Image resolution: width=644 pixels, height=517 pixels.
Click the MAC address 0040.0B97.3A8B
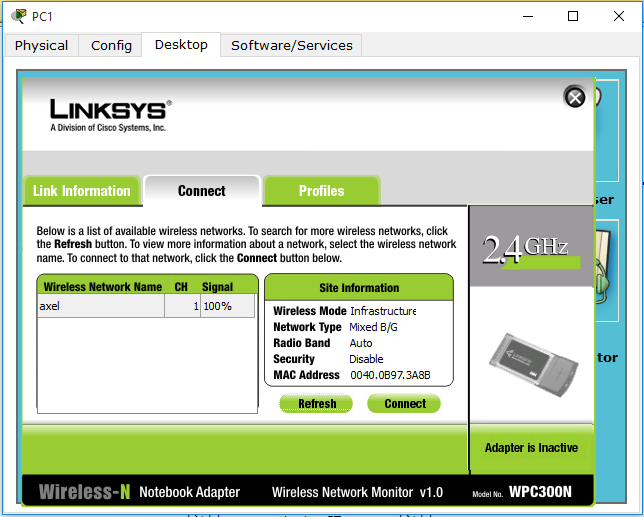point(390,375)
